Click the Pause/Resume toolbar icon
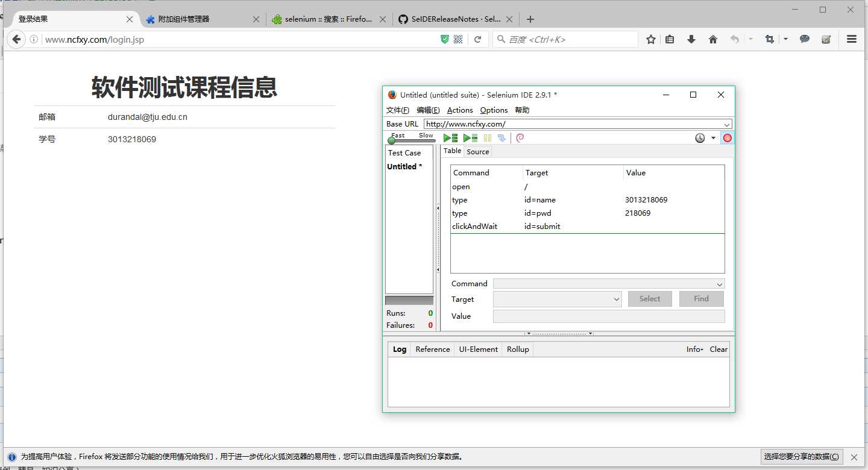The width and height of the screenshot is (868, 470). (488, 138)
